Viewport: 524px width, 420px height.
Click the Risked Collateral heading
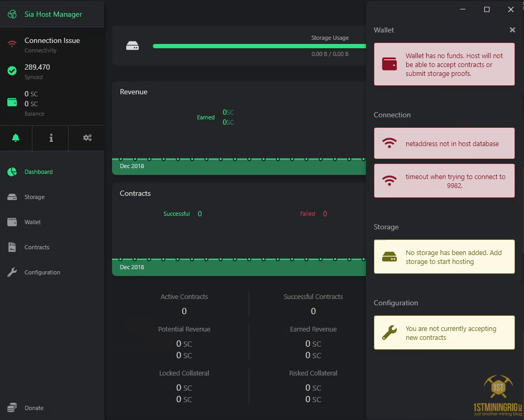[313, 373]
